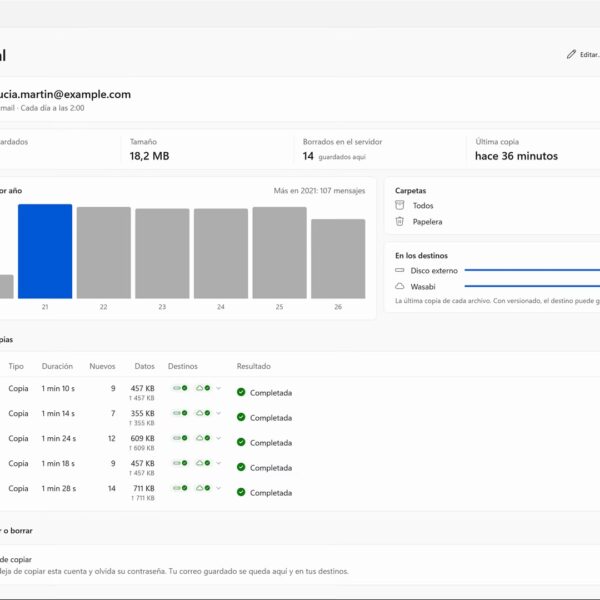Click the Resultado column header

[x=253, y=366]
